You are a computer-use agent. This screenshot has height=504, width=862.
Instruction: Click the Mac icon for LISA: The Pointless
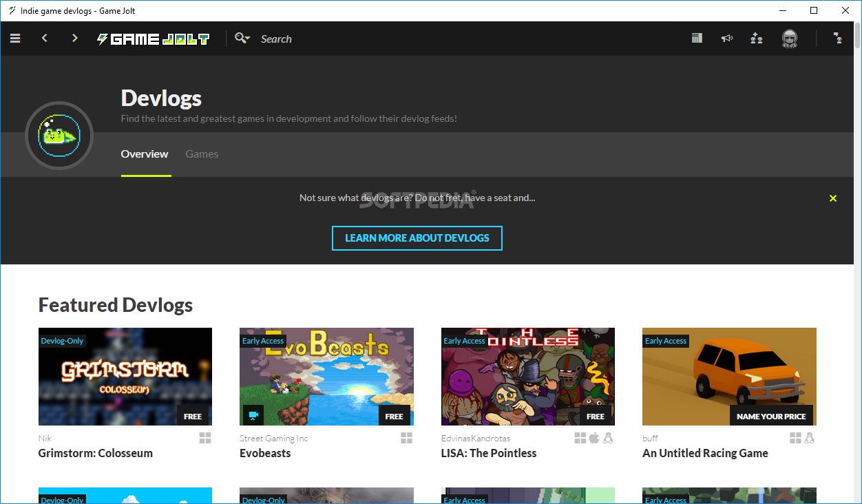click(594, 438)
